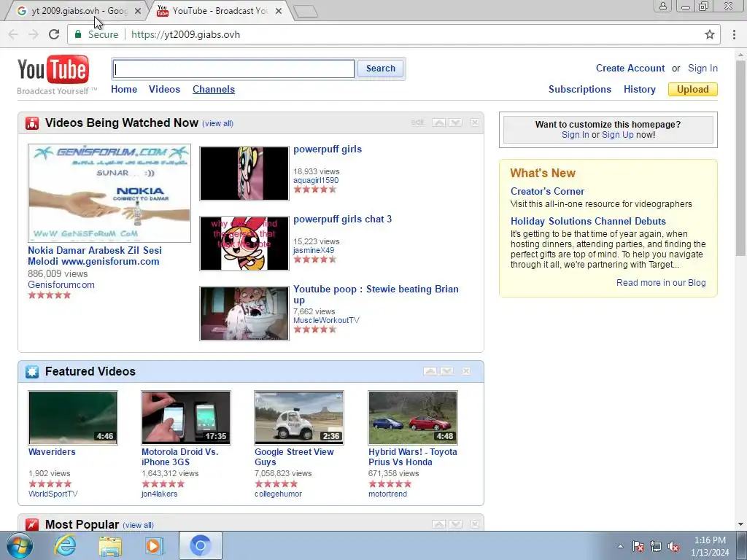This screenshot has height=560, width=747.
Task: Click view all next to Videos Being Watched Now
Action: pyautogui.click(x=217, y=123)
